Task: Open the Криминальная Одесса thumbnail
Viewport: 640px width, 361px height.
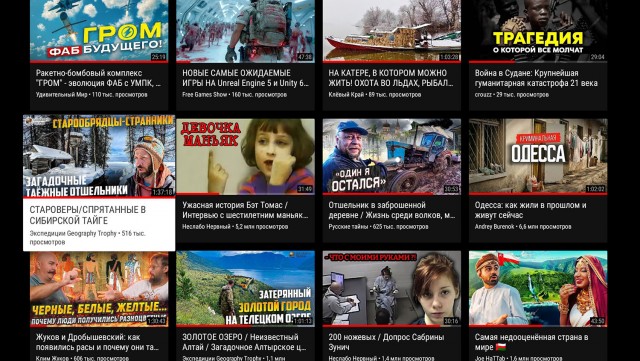Action: (x=538, y=156)
